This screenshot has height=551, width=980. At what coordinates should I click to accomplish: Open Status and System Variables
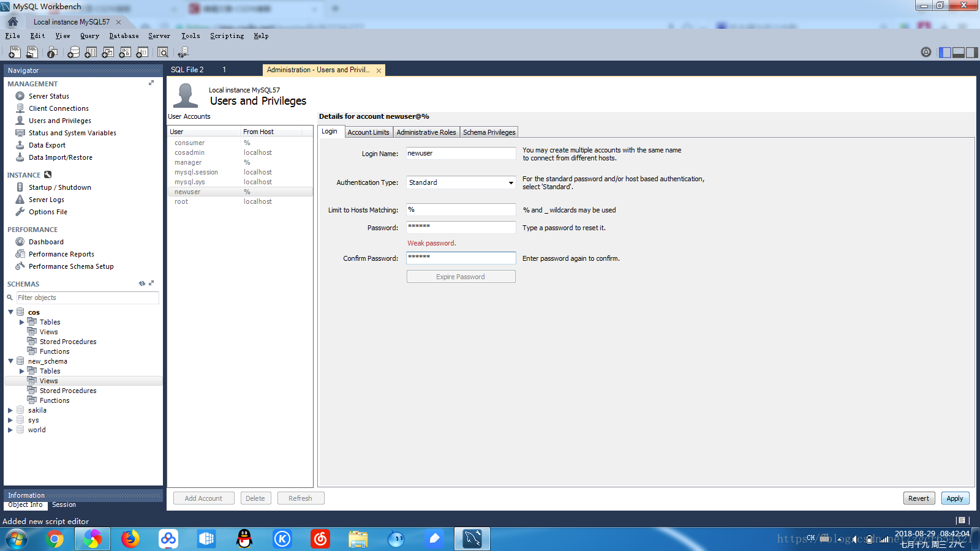[72, 133]
